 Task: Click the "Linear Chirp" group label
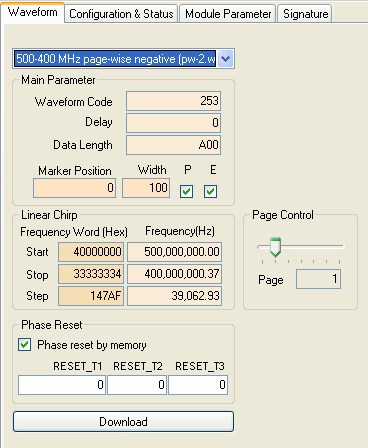pos(49,215)
